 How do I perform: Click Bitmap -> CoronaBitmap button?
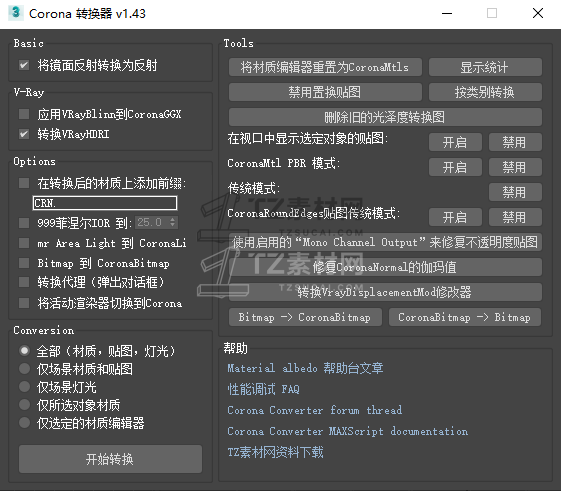coord(305,317)
